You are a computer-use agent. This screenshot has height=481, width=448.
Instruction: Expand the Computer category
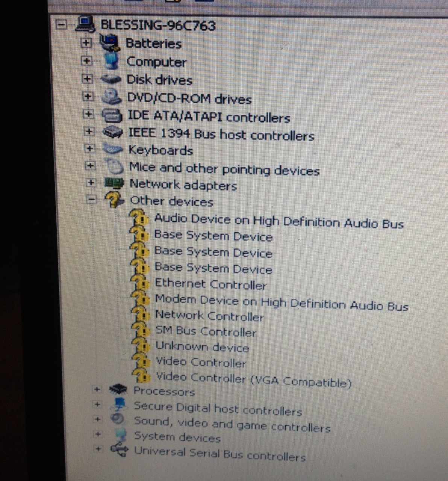(87, 61)
